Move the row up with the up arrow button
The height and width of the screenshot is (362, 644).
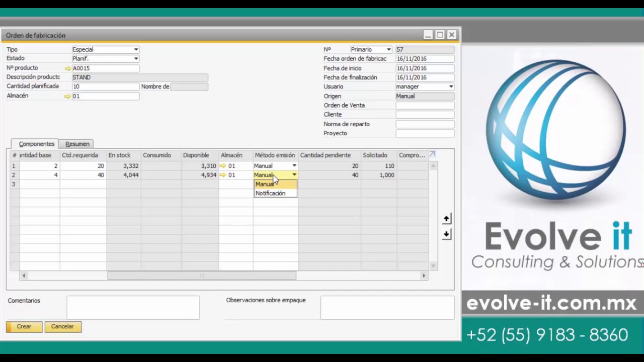pos(446,219)
